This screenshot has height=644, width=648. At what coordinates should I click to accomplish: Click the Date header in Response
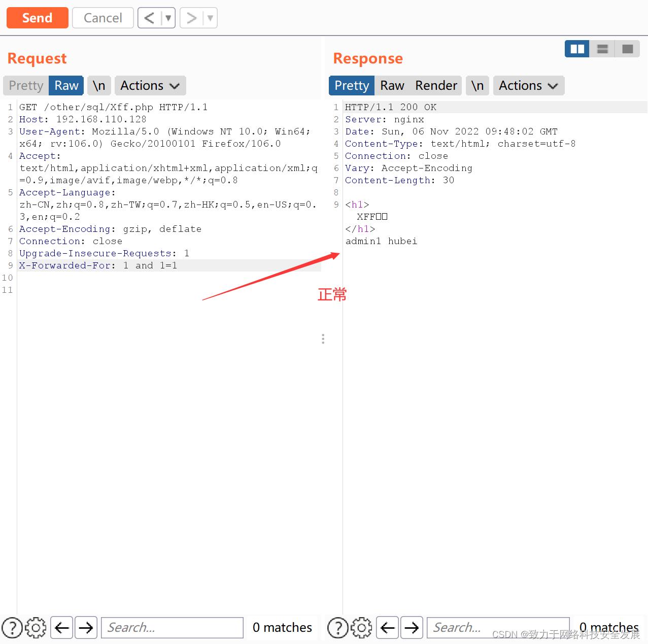click(451, 131)
